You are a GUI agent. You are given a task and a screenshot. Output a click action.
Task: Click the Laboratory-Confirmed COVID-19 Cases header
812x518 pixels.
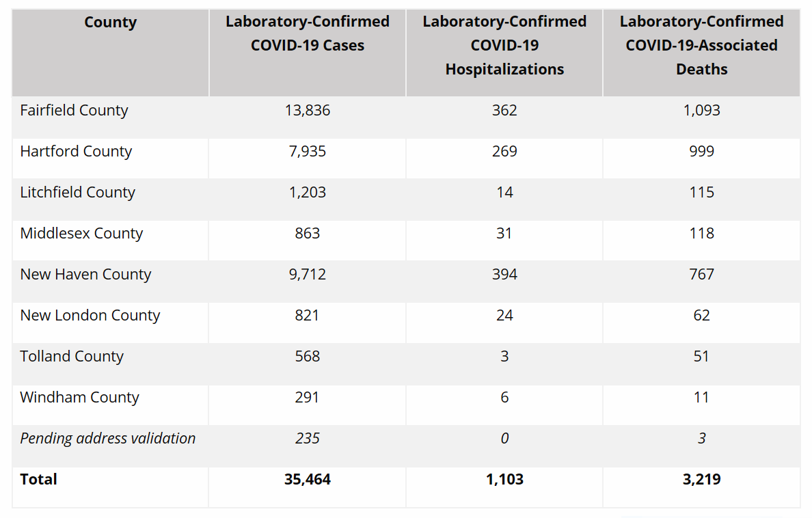point(308,33)
